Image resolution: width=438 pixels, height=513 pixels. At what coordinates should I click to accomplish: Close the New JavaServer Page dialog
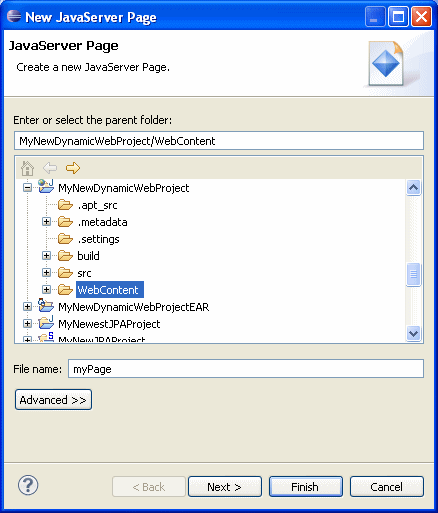point(421,16)
